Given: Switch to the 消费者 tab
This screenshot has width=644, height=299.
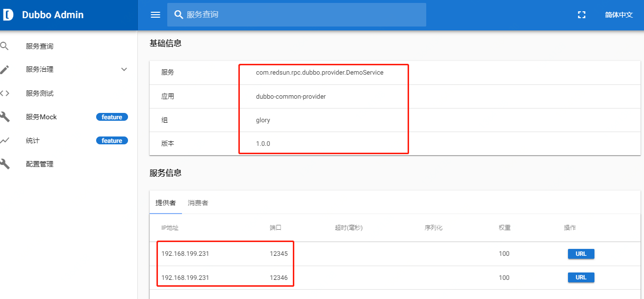Looking at the screenshot, I should 198,202.
